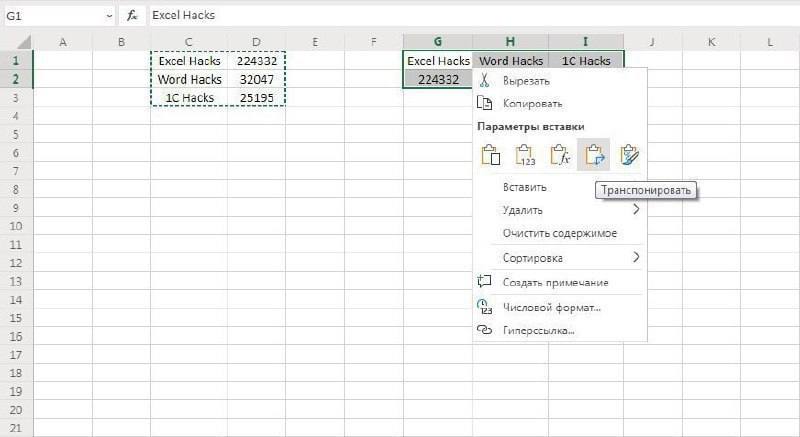
Task: Expand the Сортировка submenu arrow
Action: pos(636,257)
